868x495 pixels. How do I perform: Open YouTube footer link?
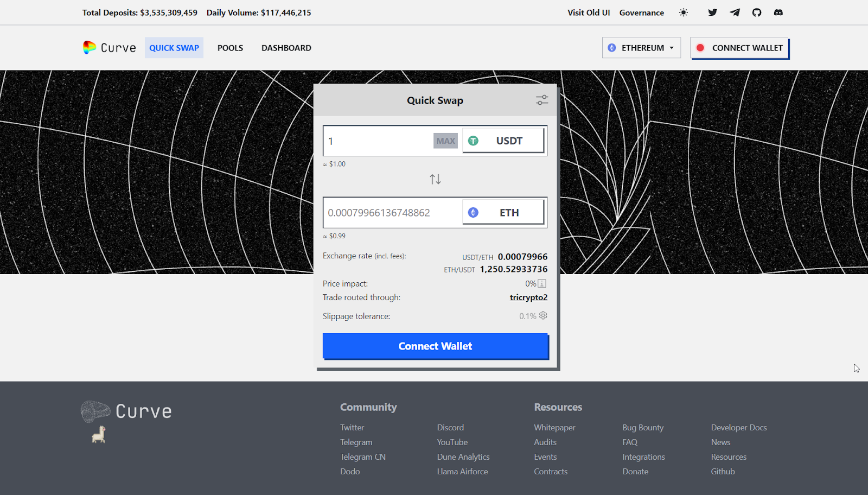coord(452,442)
